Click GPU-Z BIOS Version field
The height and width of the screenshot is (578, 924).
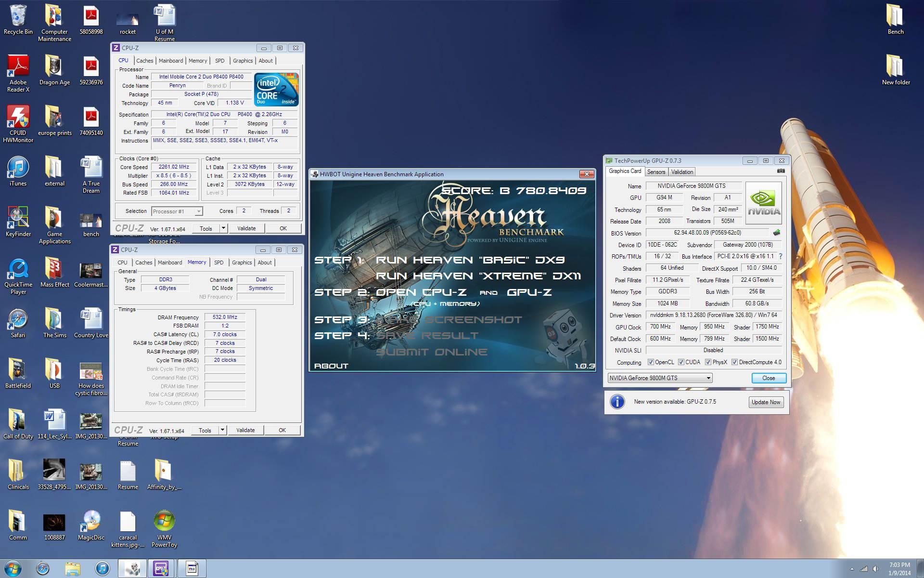(707, 233)
